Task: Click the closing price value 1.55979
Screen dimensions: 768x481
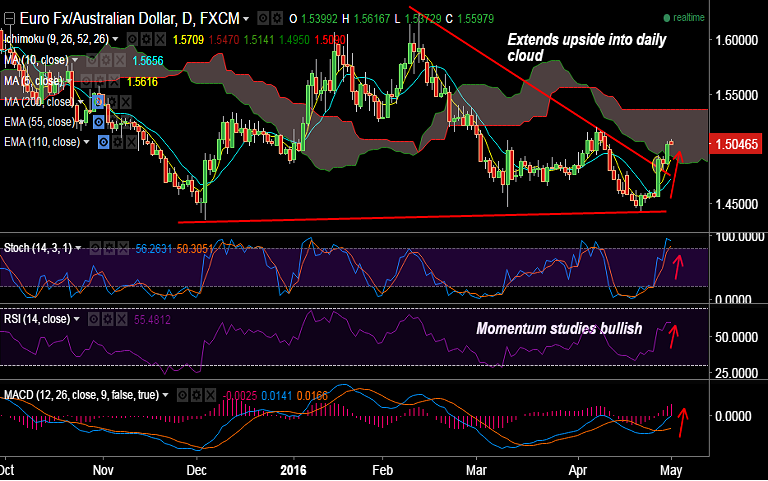Action: 475,19
